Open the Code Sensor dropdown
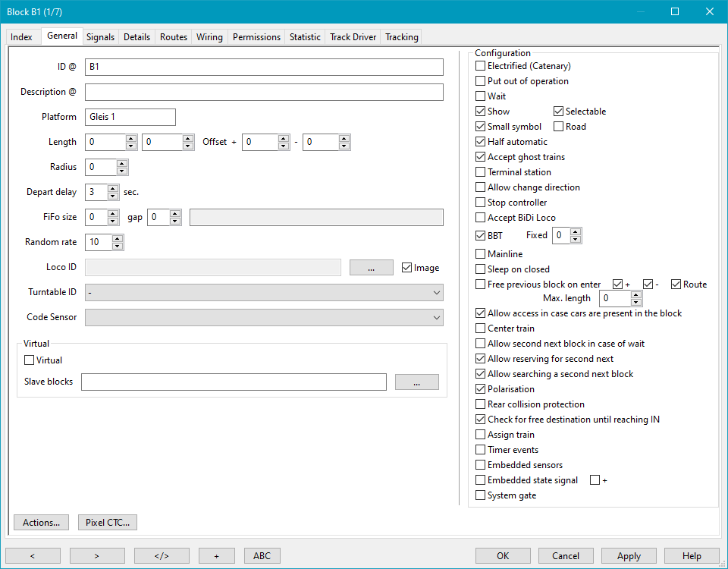This screenshot has height=569, width=728. [x=436, y=318]
